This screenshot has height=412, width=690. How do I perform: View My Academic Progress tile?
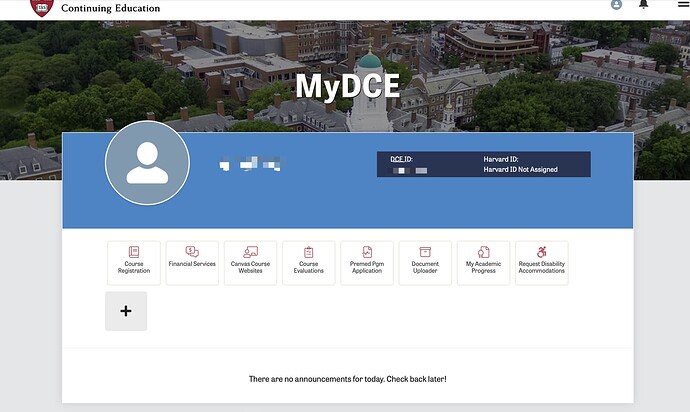click(483, 262)
